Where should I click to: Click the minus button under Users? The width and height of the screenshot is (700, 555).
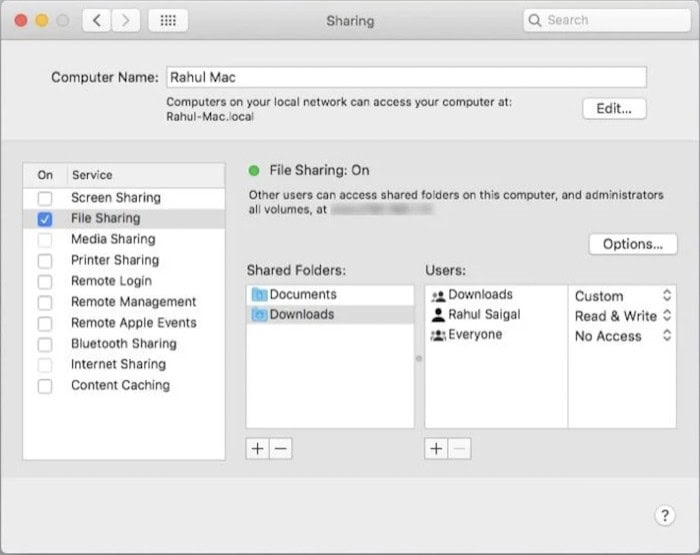[460, 448]
